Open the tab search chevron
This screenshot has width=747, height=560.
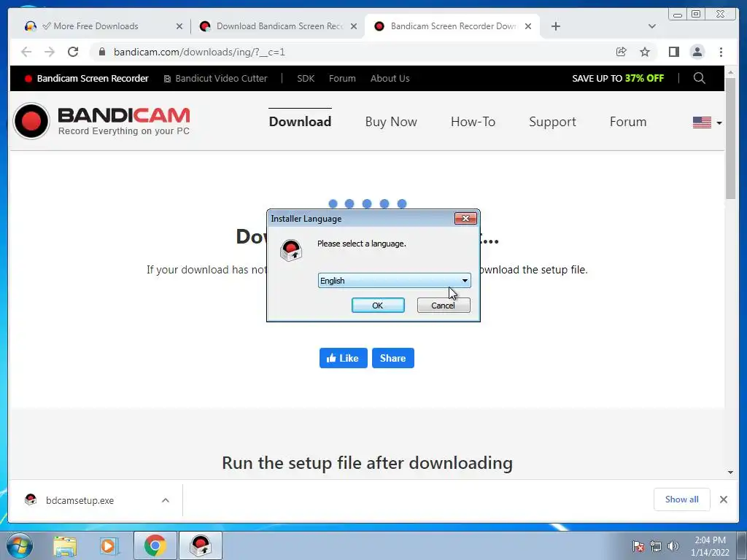click(652, 26)
